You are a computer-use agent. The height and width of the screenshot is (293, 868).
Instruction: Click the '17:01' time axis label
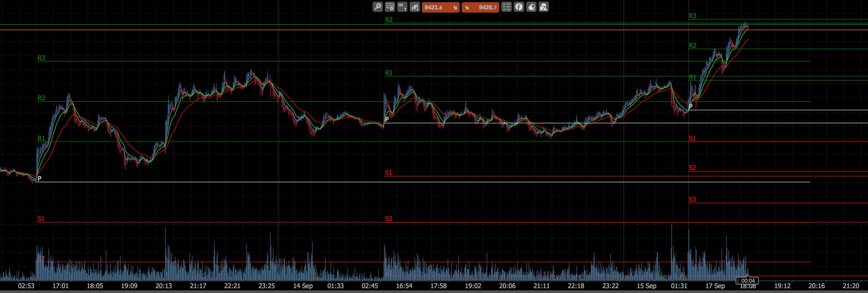click(60, 286)
